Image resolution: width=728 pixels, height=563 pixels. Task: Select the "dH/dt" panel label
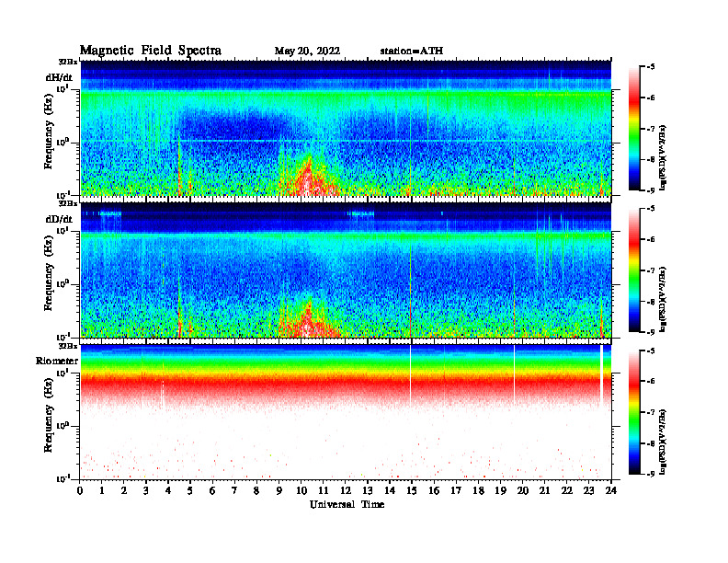pyautogui.click(x=59, y=78)
